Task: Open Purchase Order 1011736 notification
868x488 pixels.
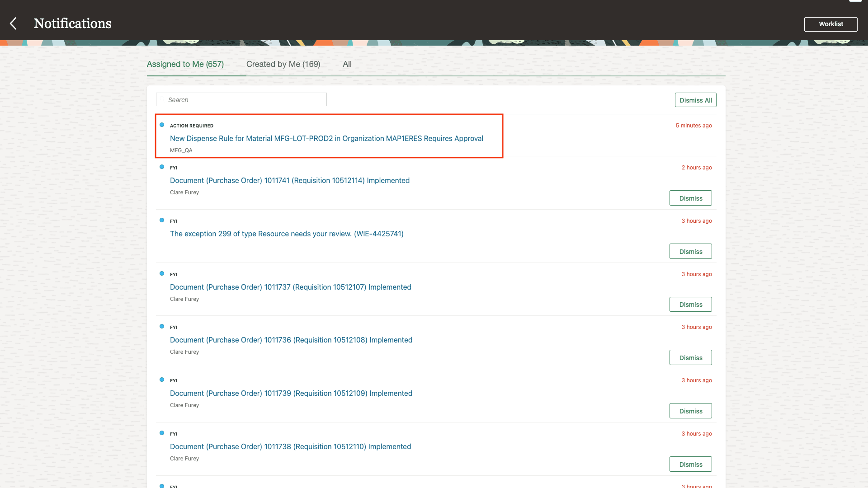Action: coord(291,340)
